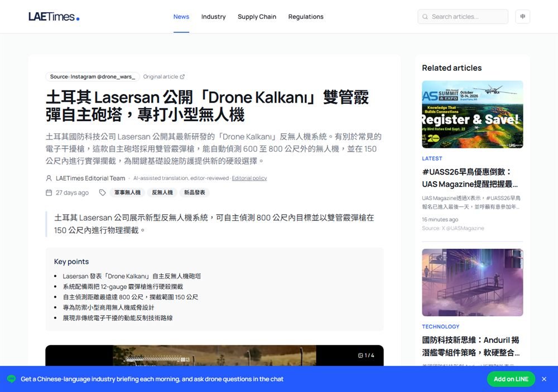Click the article headline about Drone Kalkanı
The width and height of the screenshot is (558, 392).
(208, 105)
